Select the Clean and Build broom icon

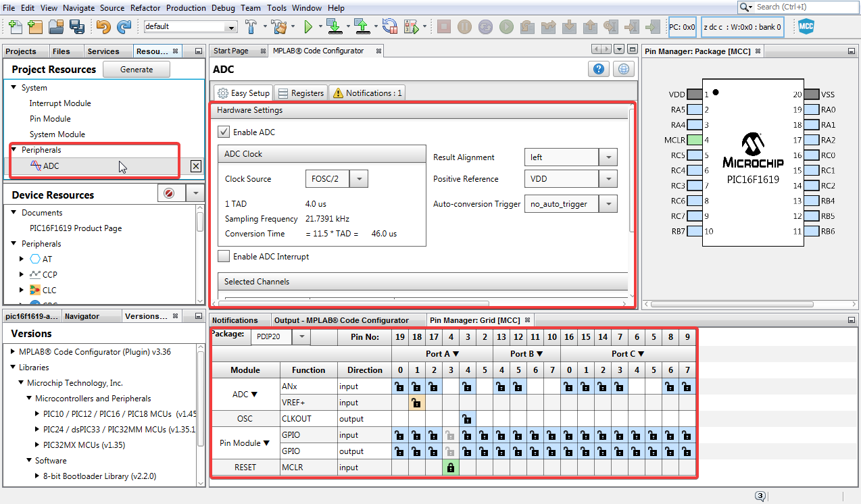tap(280, 27)
